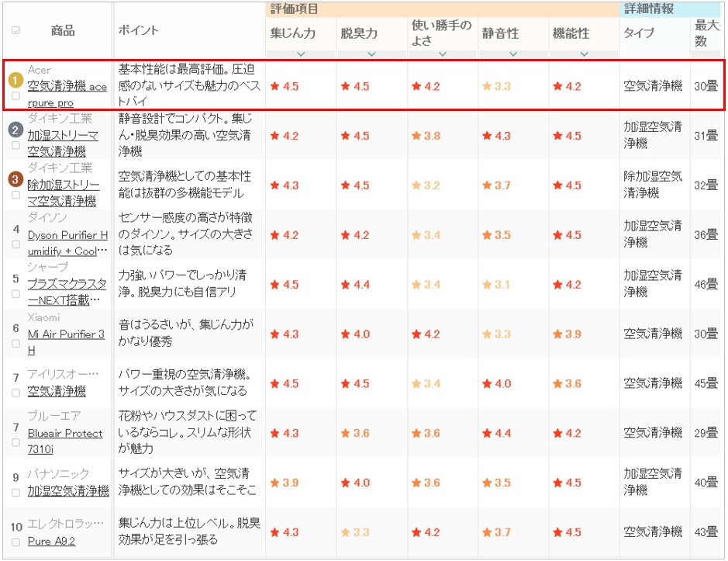Click the star for Dyson's 使い勝手のよさ rating
728x561 pixels.
click(416, 235)
